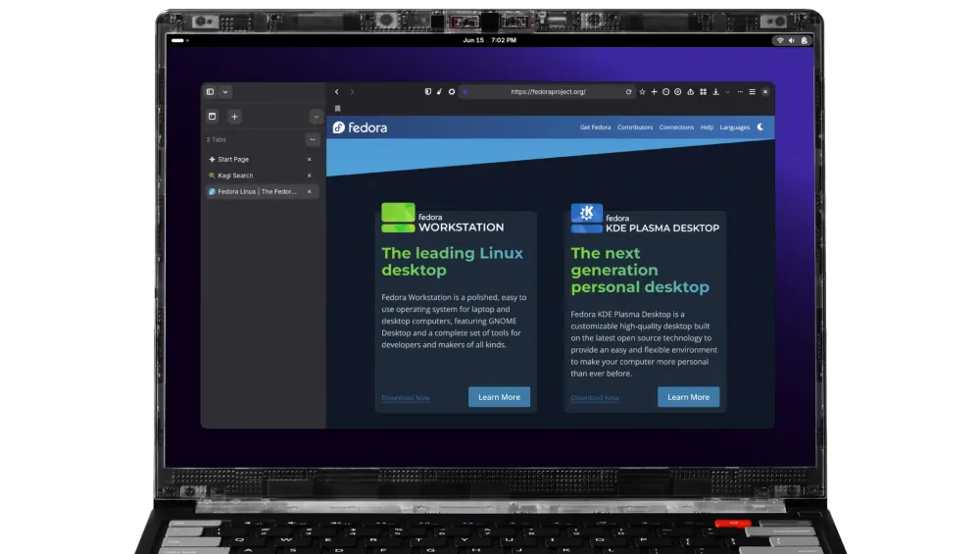
Task: Open the hamburger application menu
Action: click(753, 92)
